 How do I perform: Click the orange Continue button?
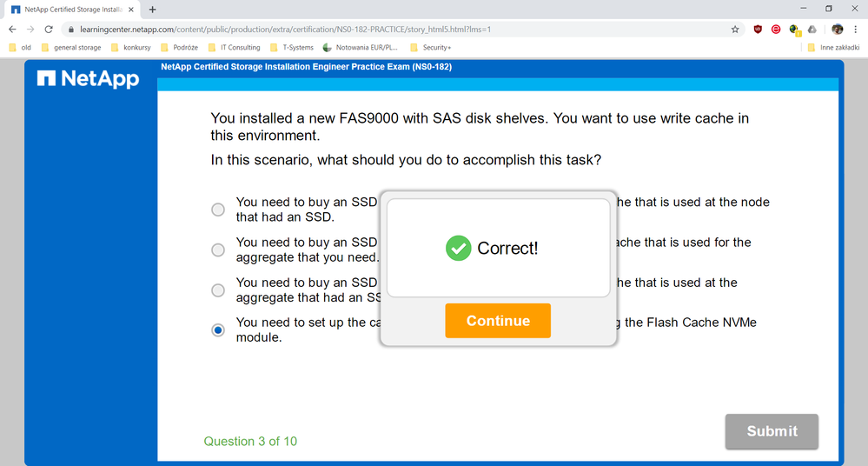point(498,320)
